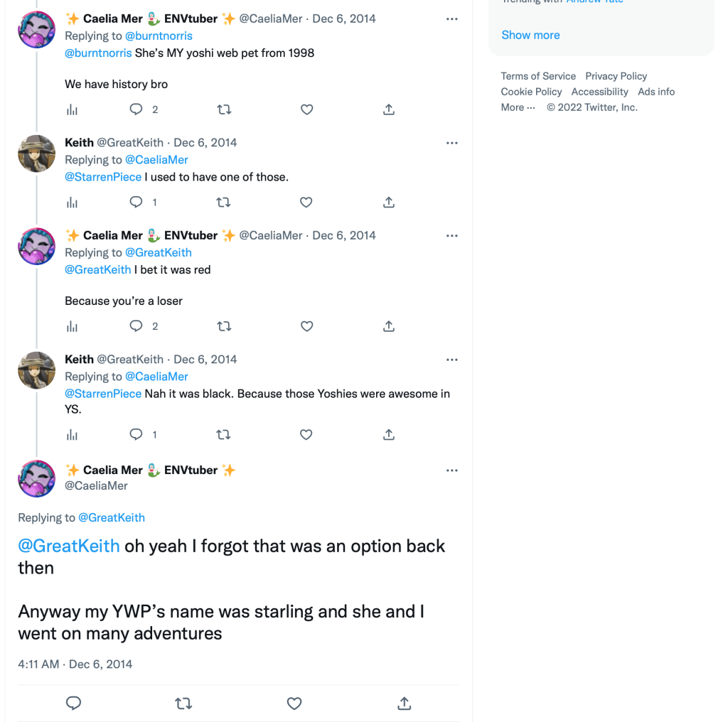This screenshot has height=722, width=728.
Task: Open more menu on Keith's 'Nah it was black' tweet
Action: point(452,360)
